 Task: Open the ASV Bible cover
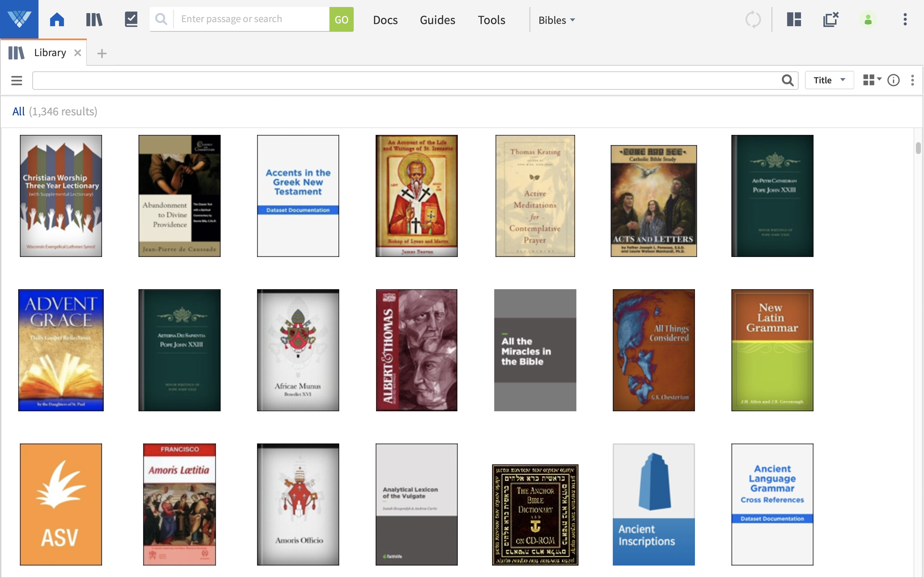pos(61,504)
